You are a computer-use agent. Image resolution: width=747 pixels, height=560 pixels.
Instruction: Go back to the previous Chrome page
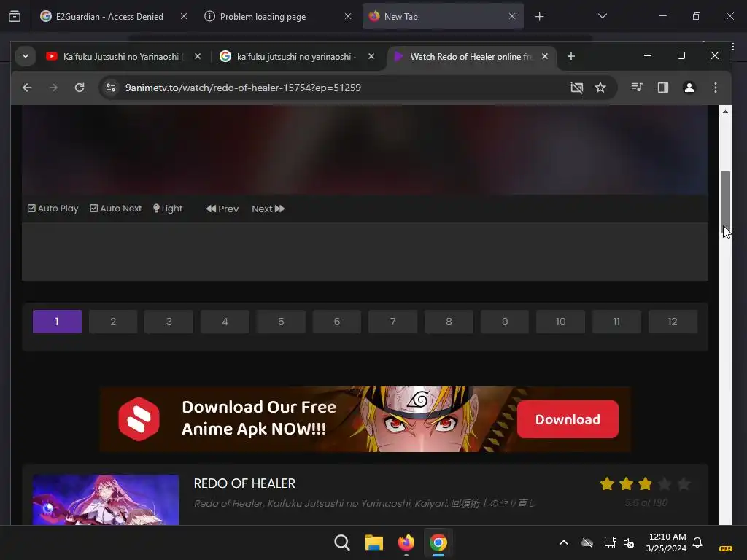click(x=27, y=87)
